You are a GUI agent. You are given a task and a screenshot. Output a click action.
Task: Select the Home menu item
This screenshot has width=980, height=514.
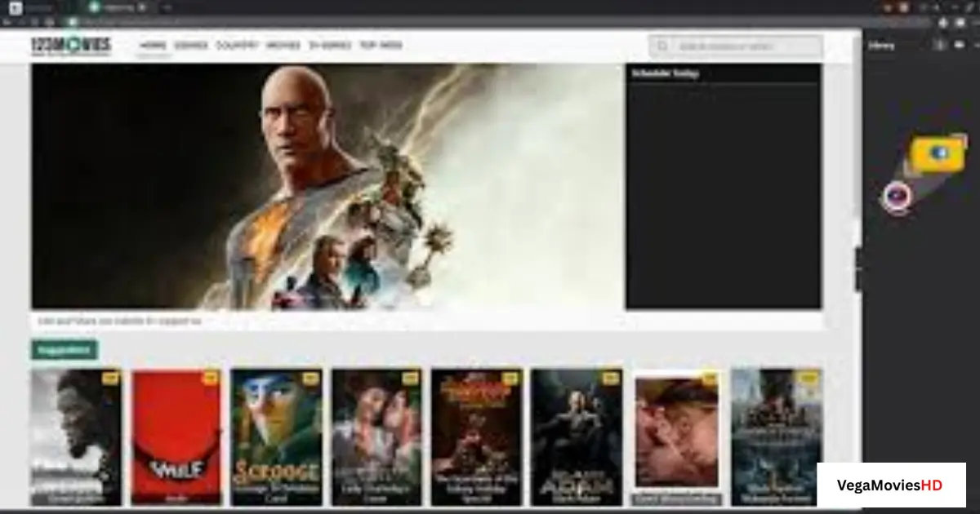[x=152, y=45]
